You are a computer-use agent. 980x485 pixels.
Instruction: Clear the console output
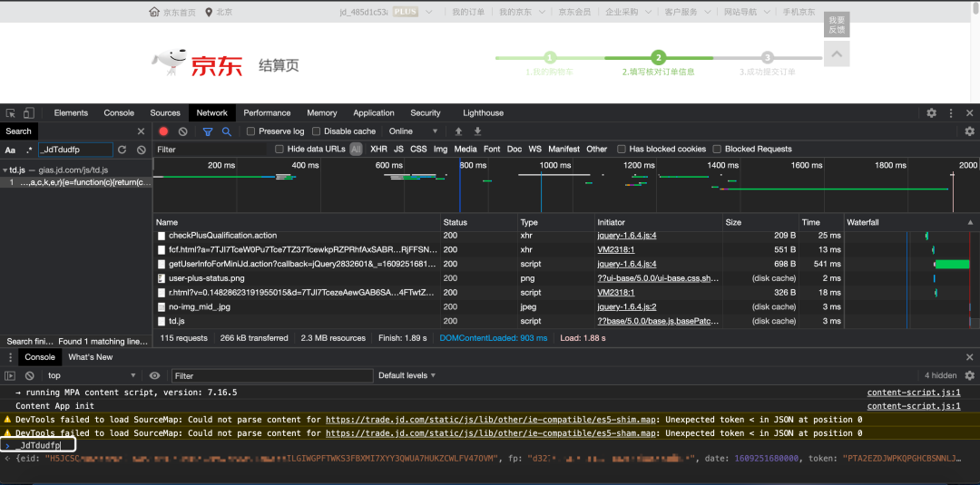(x=29, y=376)
